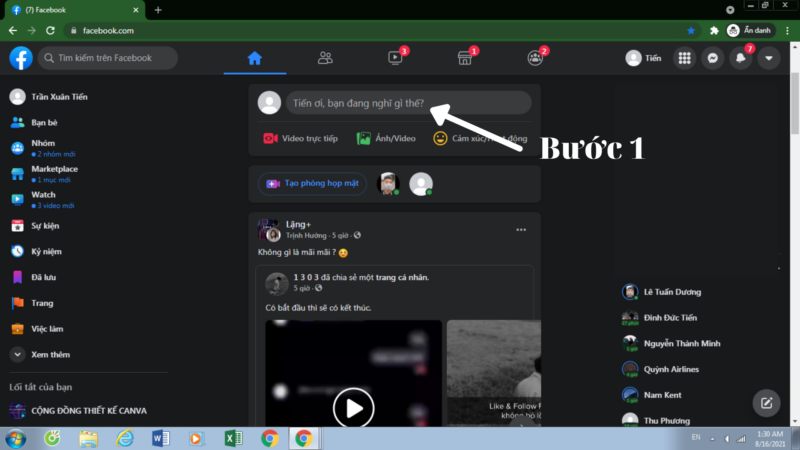800x450 pixels.
Task: Open the Groups tab with 2 notifications
Action: click(535, 58)
